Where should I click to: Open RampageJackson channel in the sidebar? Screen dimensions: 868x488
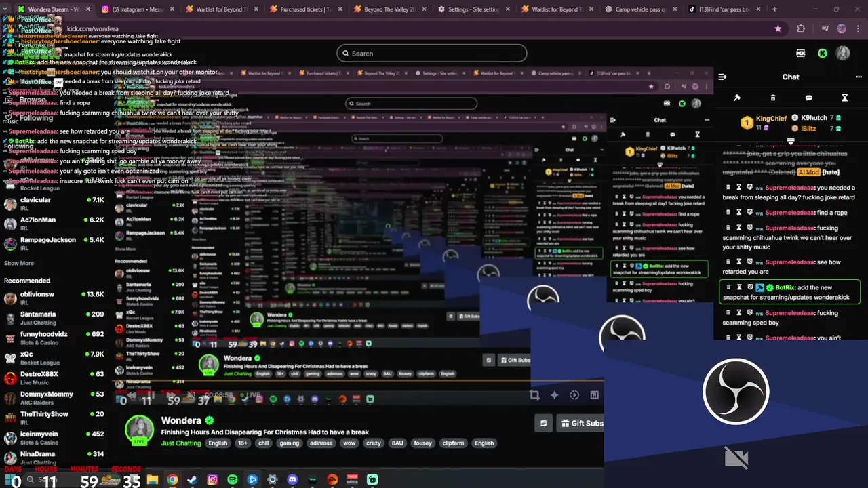(x=54, y=243)
